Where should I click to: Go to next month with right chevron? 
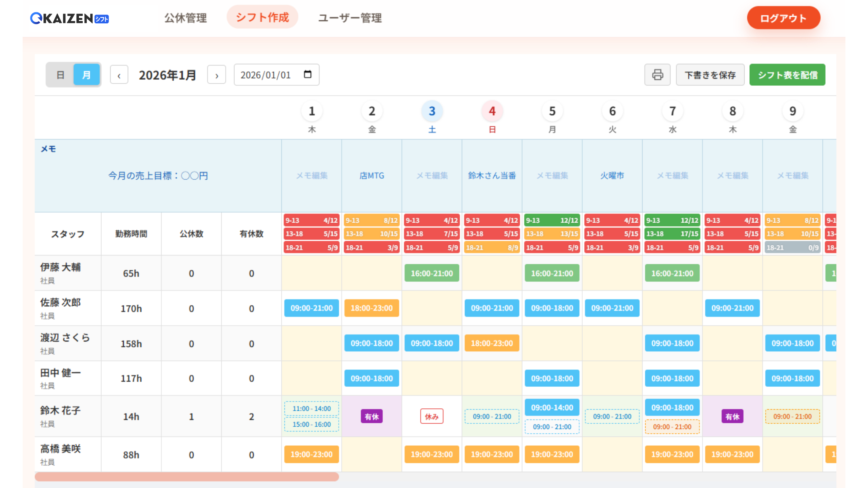coord(217,75)
